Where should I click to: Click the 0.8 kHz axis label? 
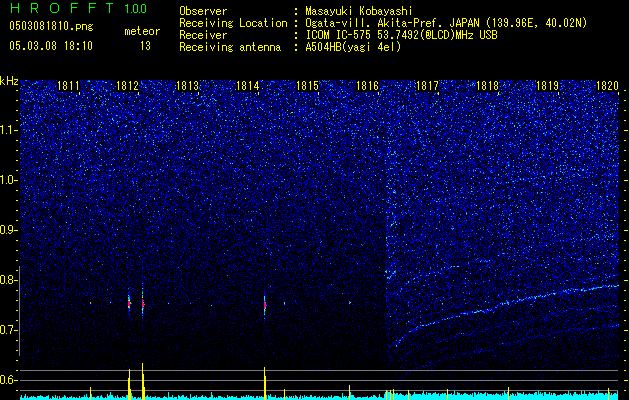click(x=9, y=280)
